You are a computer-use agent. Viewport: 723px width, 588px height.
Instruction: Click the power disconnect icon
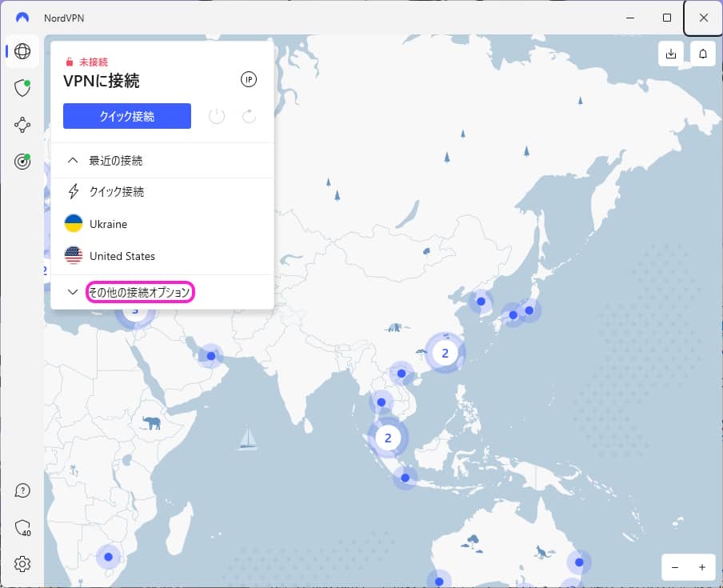pyautogui.click(x=217, y=116)
